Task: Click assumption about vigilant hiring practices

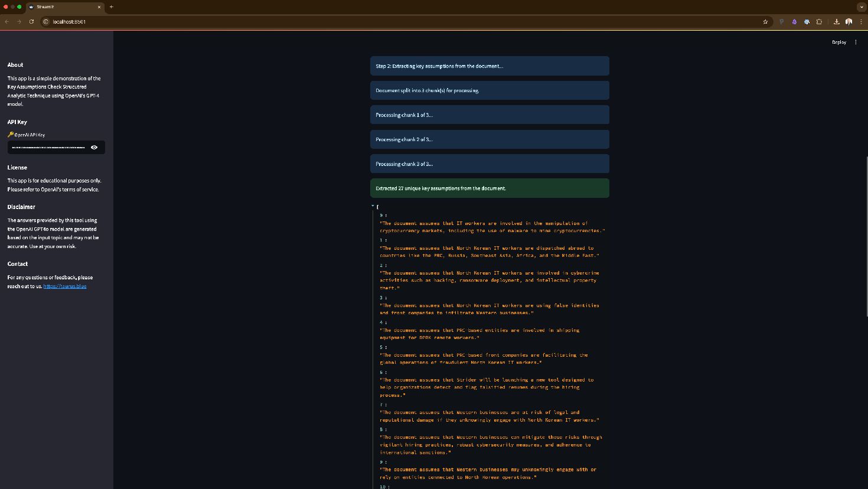Action: 491,445
